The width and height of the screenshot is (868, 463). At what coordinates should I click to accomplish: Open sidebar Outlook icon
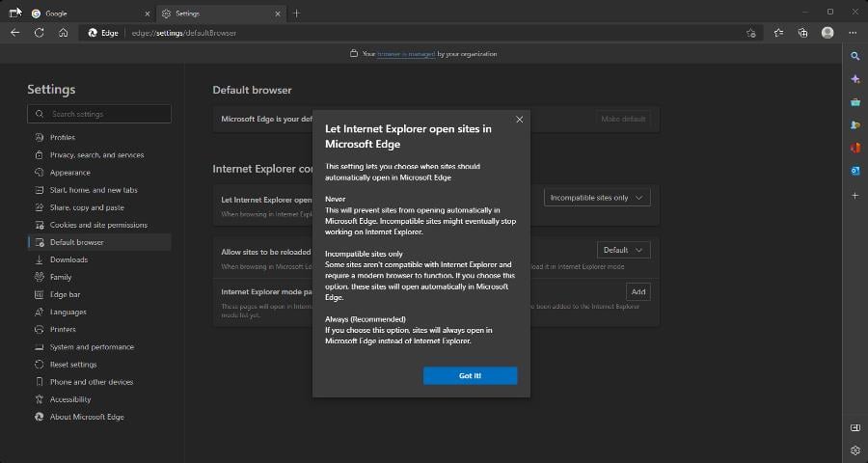click(855, 171)
